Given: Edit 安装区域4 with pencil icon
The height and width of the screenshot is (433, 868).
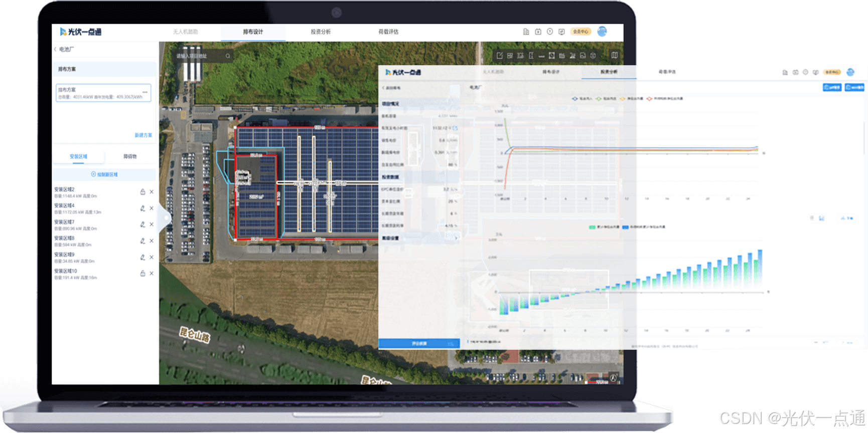Looking at the screenshot, I should point(142,208).
